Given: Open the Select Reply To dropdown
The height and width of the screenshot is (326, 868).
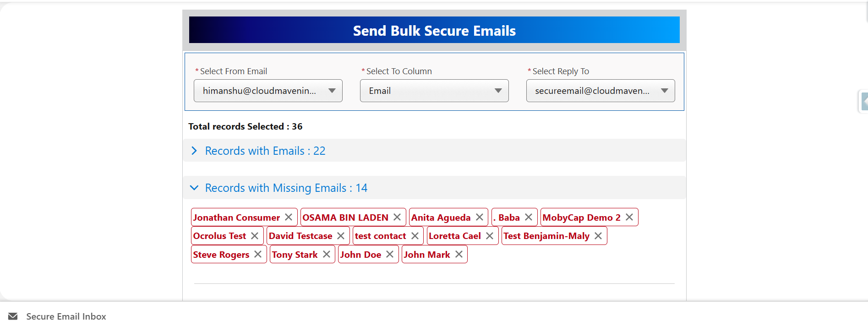Looking at the screenshot, I should 601,91.
